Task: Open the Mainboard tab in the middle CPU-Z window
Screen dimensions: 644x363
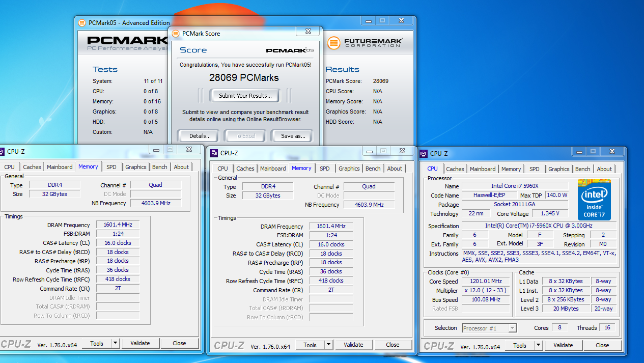Action: pos(273,169)
